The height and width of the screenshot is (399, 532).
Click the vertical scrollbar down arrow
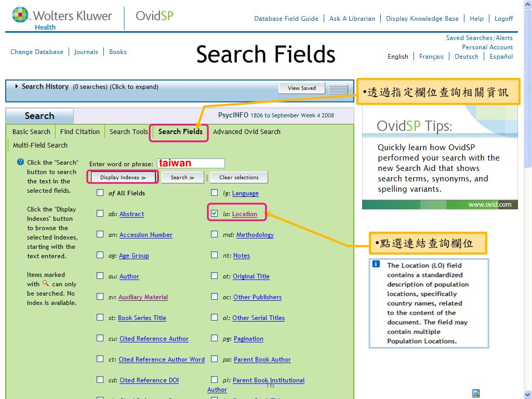528,395
